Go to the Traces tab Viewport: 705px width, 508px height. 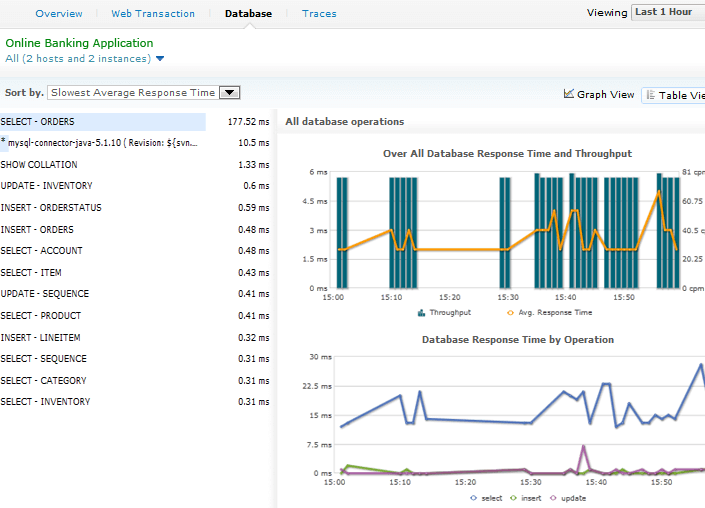click(x=319, y=14)
